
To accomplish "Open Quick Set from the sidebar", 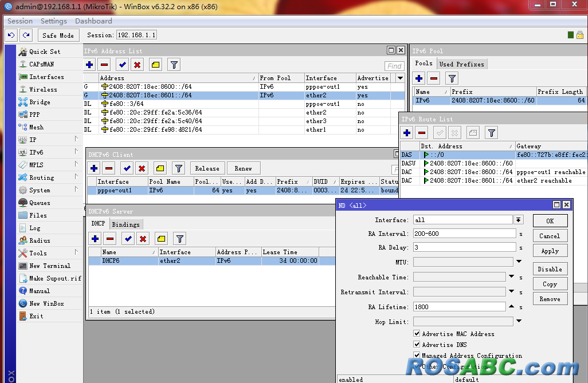I will (45, 52).
